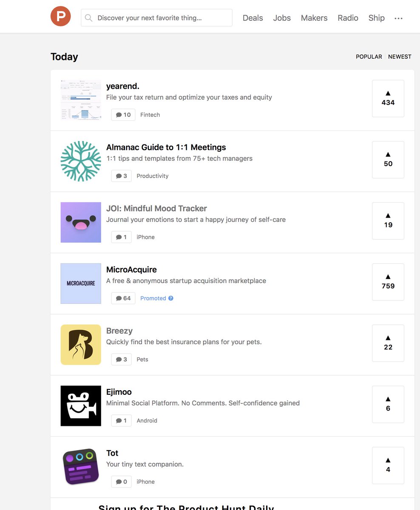This screenshot has height=510, width=420.
Task: Open the Deals menu item
Action: pyautogui.click(x=253, y=18)
